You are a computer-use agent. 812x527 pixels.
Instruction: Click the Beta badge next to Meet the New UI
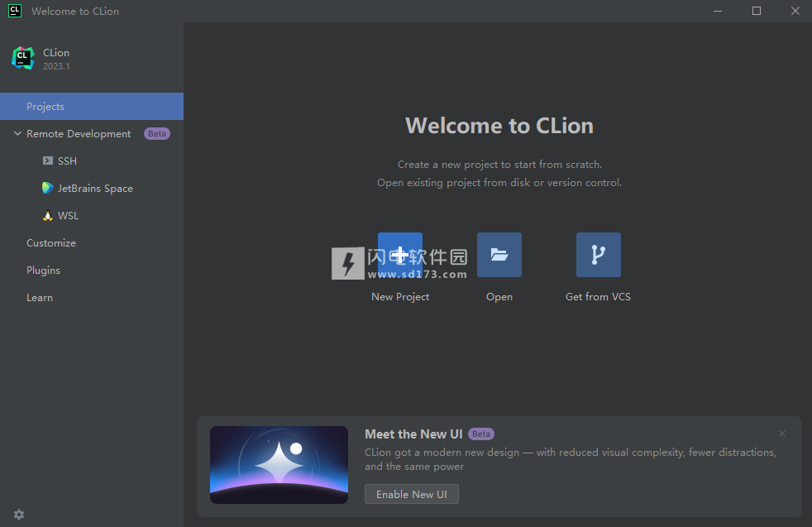tap(481, 434)
